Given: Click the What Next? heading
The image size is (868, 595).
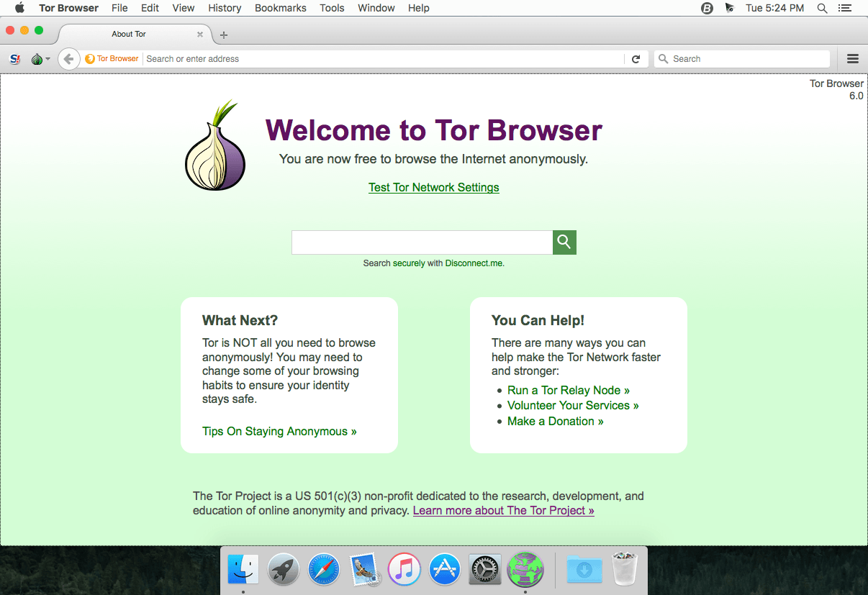Looking at the screenshot, I should tap(240, 321).
